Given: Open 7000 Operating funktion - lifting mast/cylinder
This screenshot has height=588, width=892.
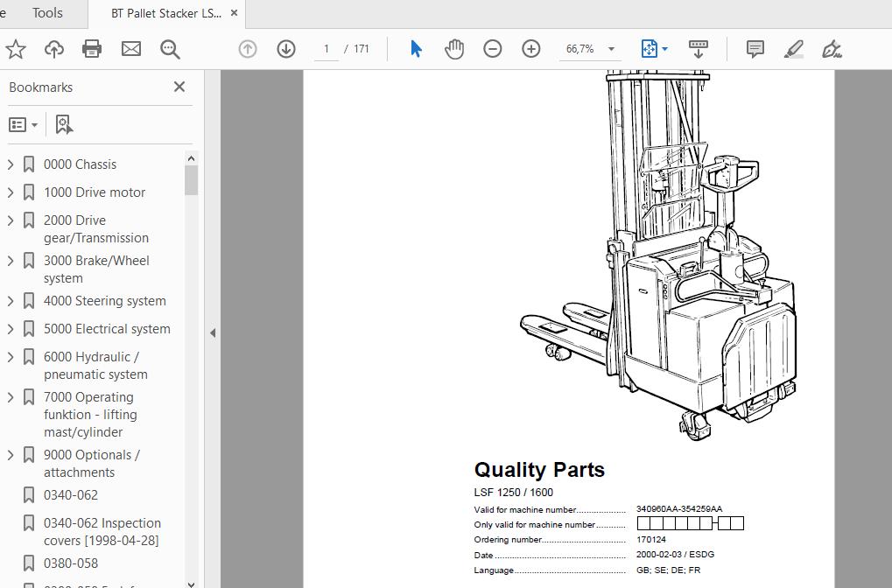Looking at the screenshot, I should [x=90, y=415].
